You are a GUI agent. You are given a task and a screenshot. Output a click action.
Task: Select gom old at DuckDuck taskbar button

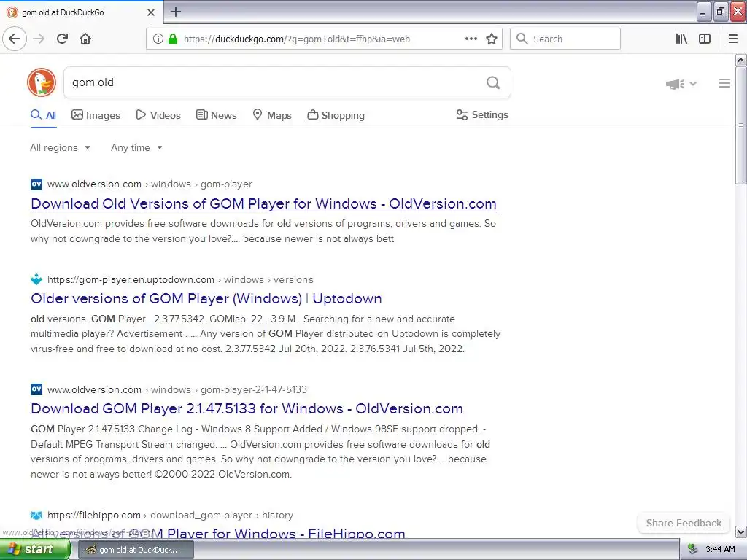point(135,550)
